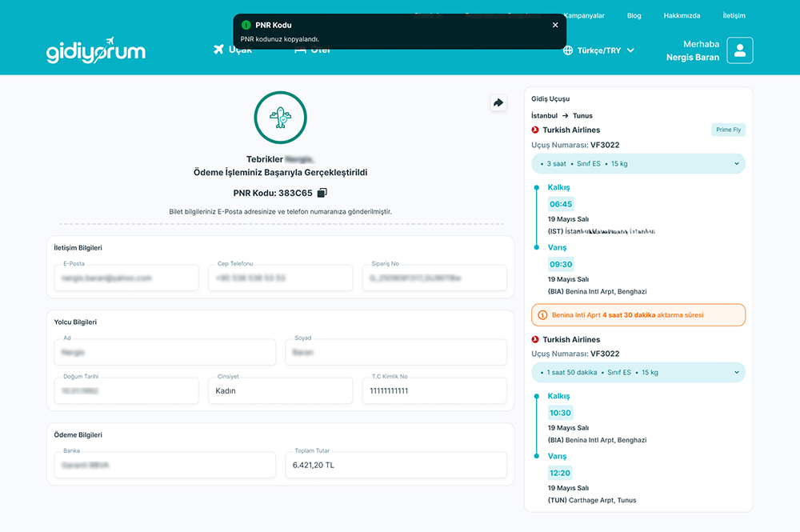Open the İletişim link
Screen dimensions: 800x532
tap(734, 16)
